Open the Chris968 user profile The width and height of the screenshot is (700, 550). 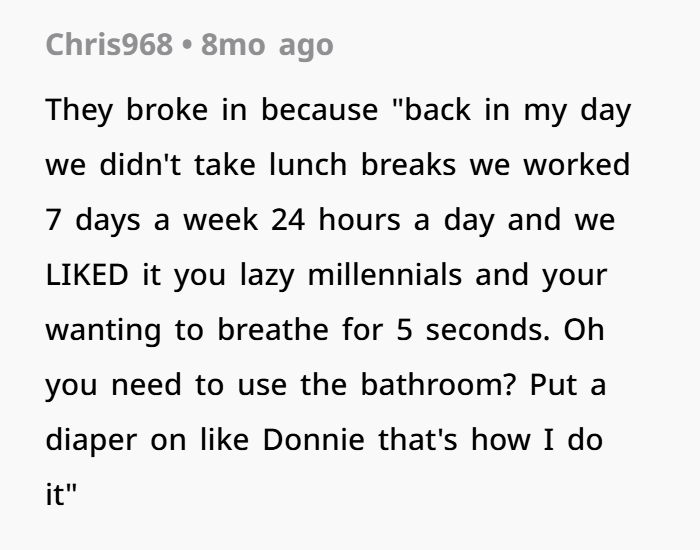(x=109, y=45)
